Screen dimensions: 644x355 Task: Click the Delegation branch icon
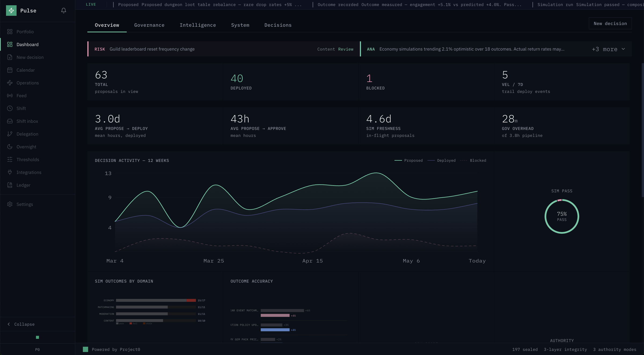(10, 134)
